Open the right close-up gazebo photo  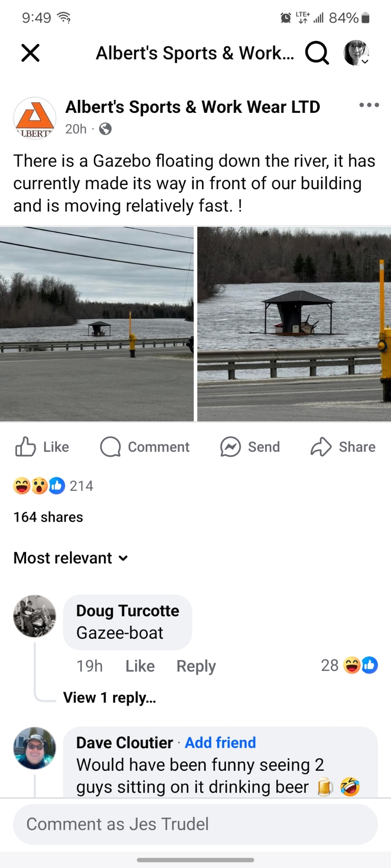pos(294,324)
